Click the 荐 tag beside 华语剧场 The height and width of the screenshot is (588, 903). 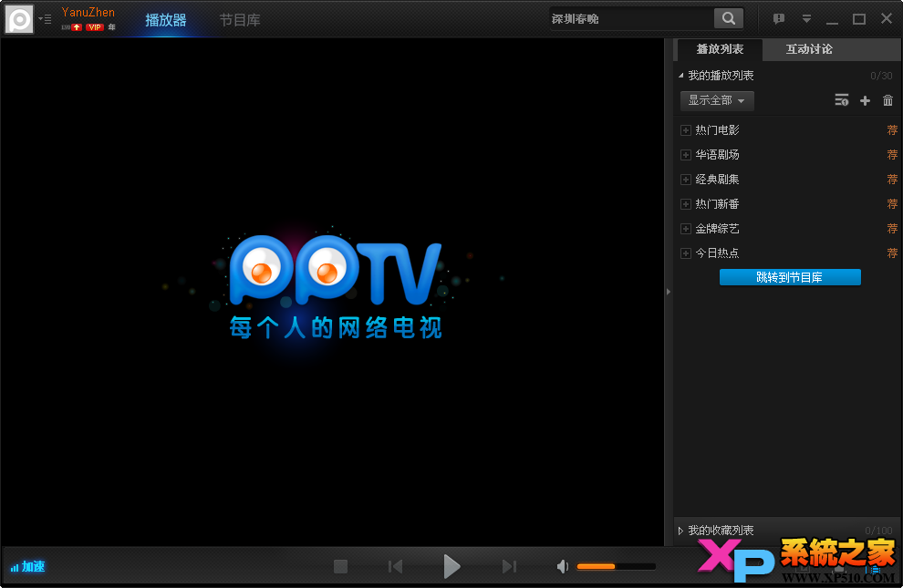click(892, 155)
